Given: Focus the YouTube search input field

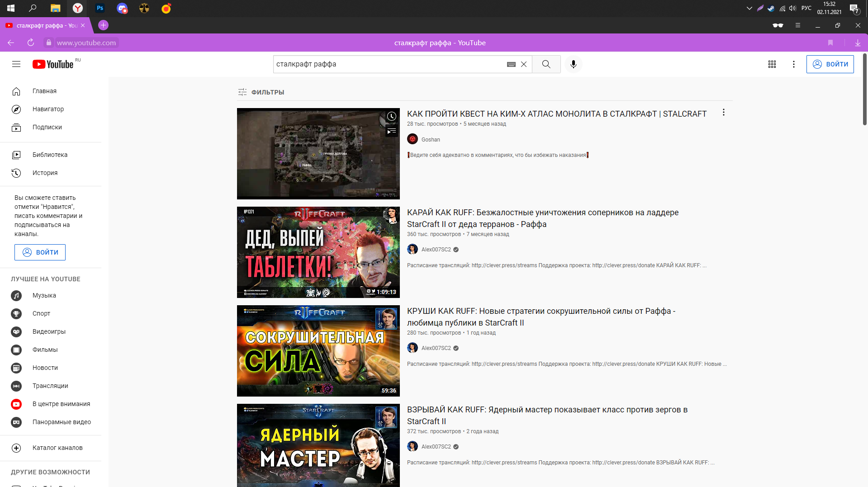Looking at the screenshot, I should 389,64.
